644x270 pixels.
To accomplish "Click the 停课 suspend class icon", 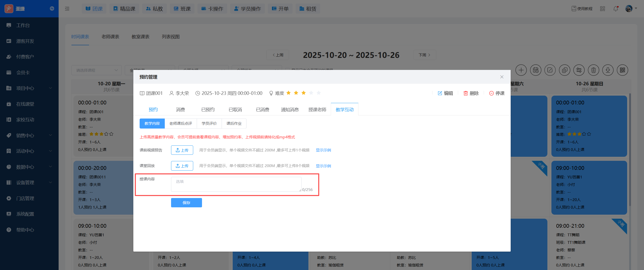I will click(491, 93).
